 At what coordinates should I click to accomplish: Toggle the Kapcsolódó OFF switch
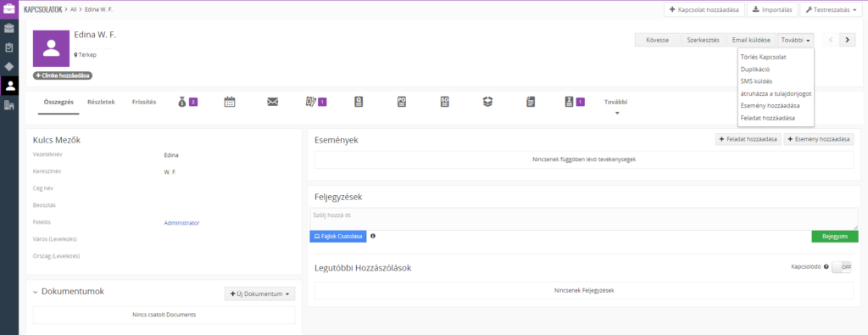[x=842, y=267]
